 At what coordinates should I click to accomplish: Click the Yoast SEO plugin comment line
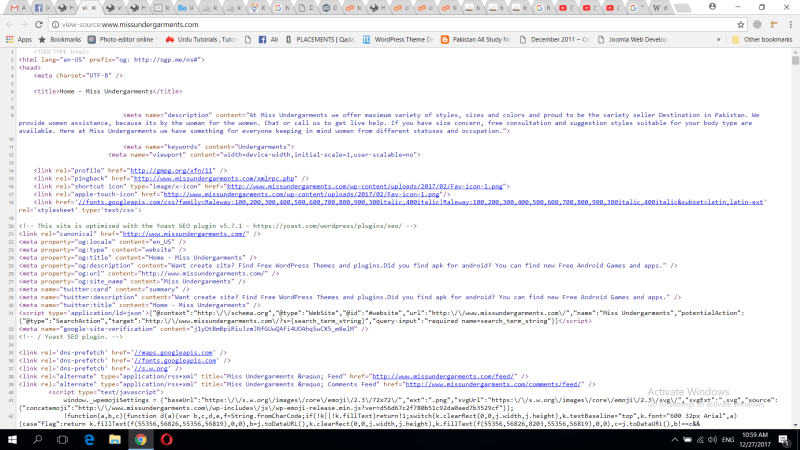tap(217, 226)
